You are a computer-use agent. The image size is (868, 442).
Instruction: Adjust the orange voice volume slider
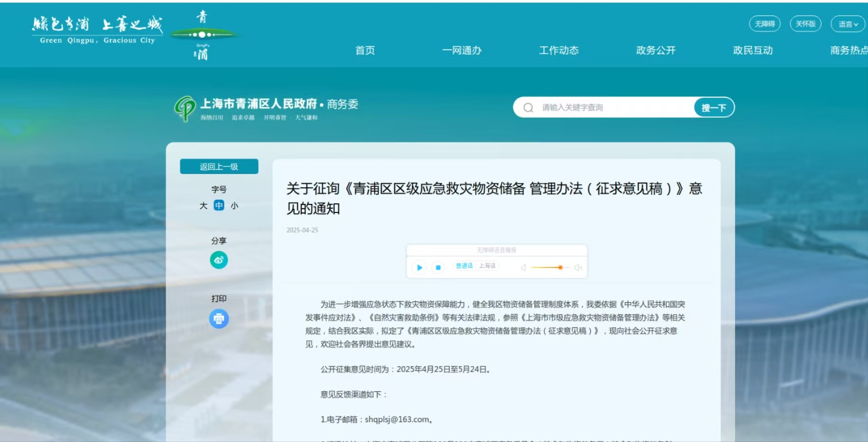pos(560,267)
